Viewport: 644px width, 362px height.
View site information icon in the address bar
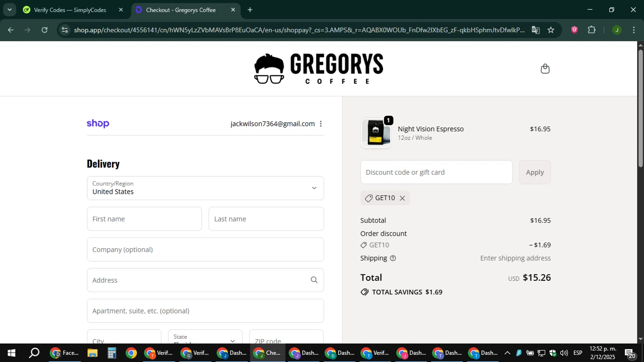click(64, 30)
